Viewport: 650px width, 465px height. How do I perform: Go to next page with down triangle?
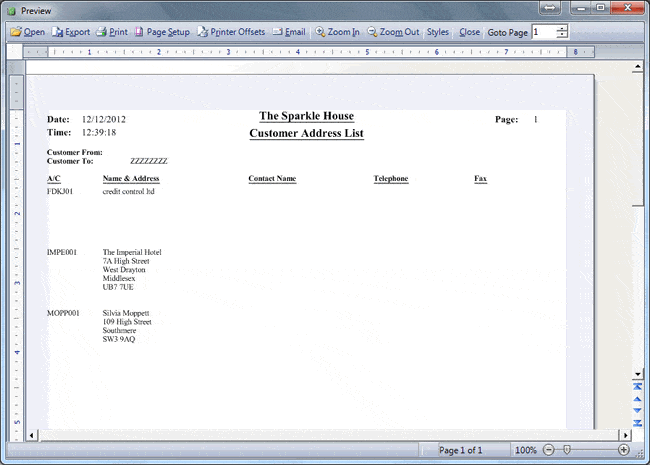(638, 411)
